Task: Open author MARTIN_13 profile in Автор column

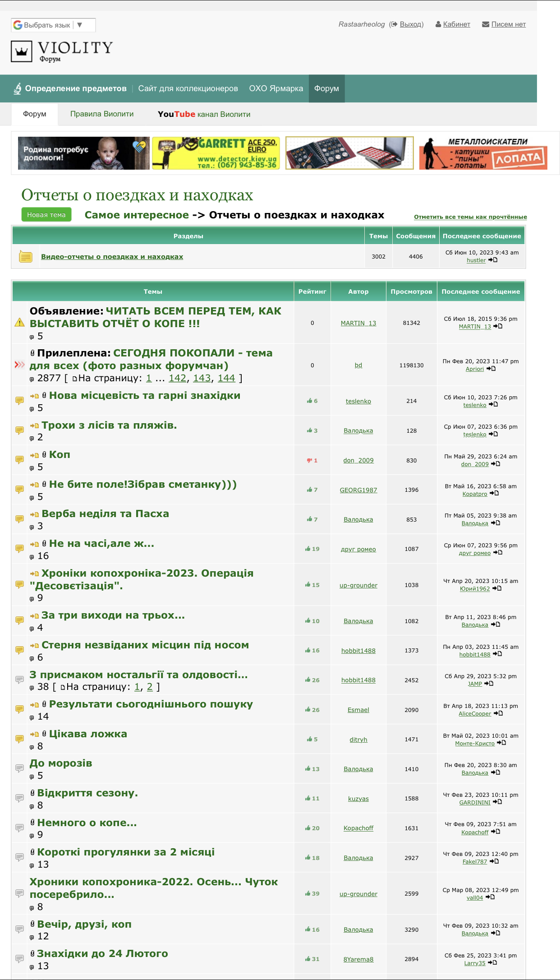Action: coord(358,323)
